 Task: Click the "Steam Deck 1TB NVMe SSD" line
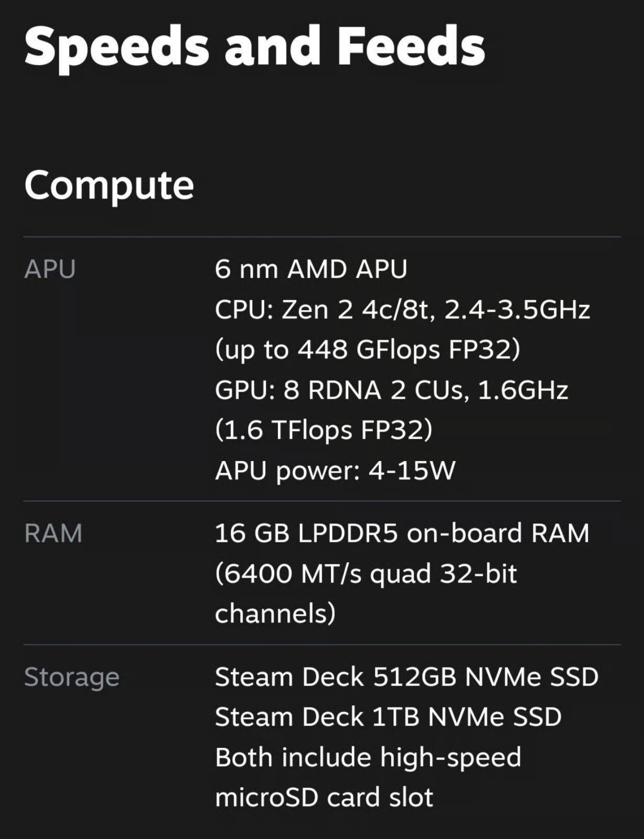coord(388,717)
